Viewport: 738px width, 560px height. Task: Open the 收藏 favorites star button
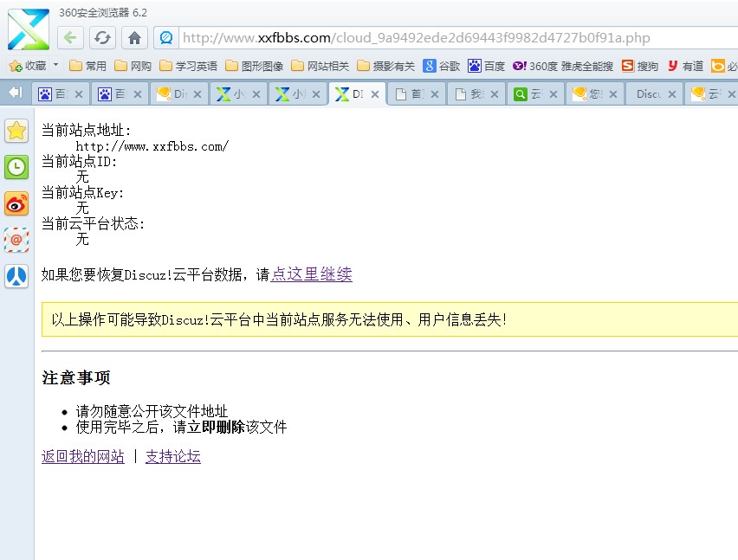coord(28,66)
